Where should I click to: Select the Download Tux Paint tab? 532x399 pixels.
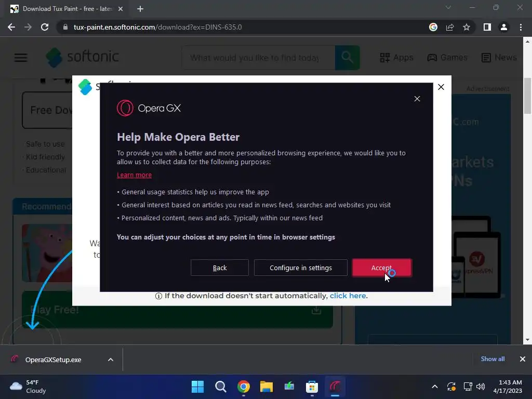[67, 9]
